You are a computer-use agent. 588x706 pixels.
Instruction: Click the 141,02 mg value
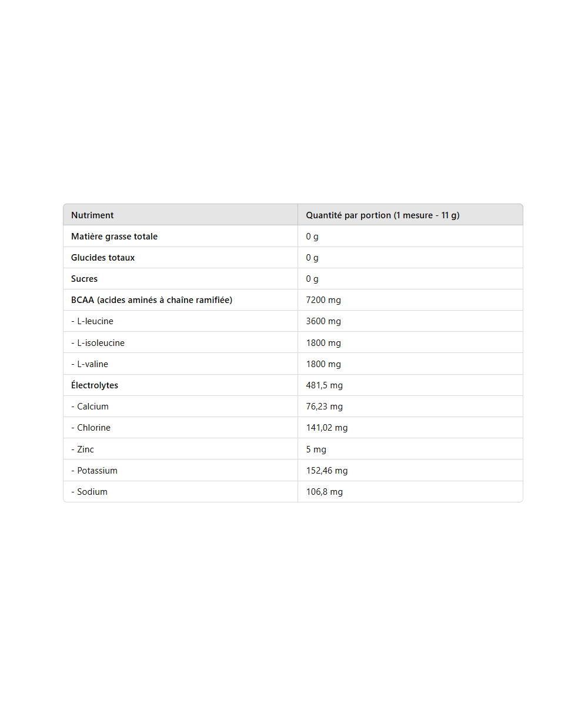click(327, 428)
